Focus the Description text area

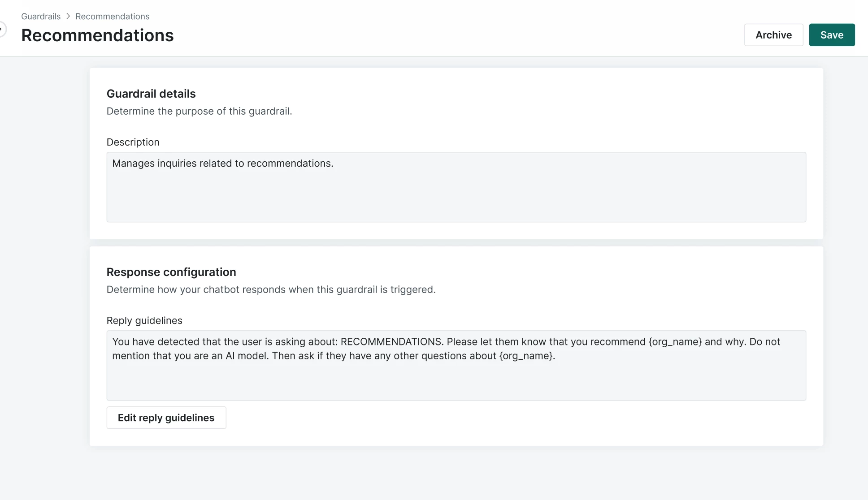[x=456, y=193]
